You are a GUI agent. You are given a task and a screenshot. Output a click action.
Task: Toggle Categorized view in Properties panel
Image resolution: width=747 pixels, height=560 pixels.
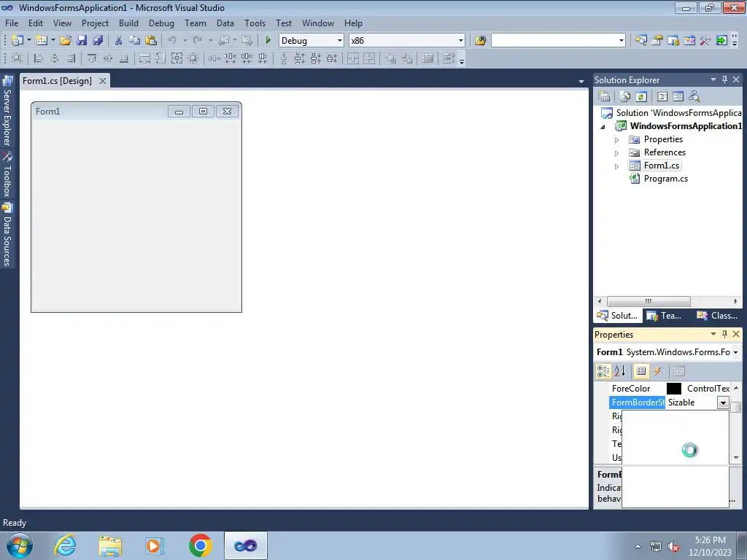point(603,371)
